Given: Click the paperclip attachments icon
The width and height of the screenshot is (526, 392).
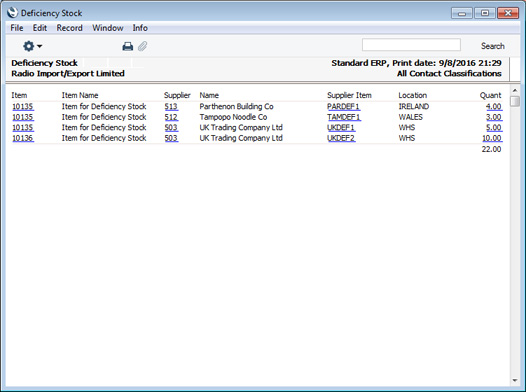Looking at the screenshot, I should point(143,46).
